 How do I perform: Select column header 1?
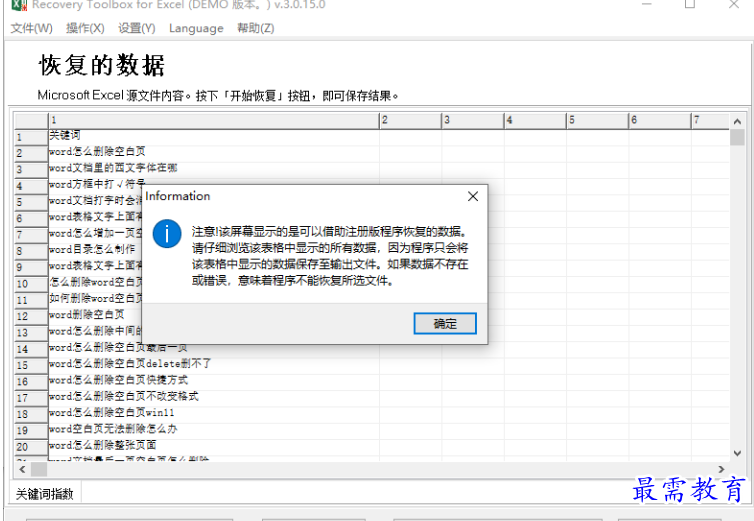pos(214,120)
